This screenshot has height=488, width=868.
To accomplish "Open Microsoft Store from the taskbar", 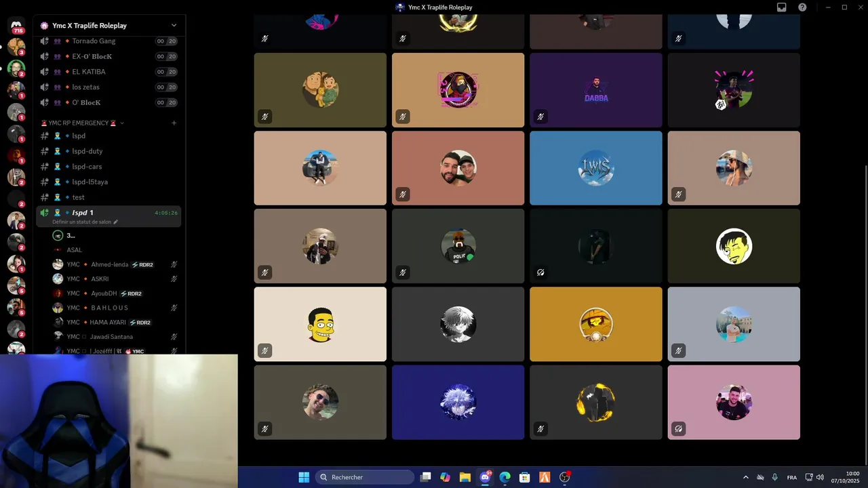I will tap(524, 477).
